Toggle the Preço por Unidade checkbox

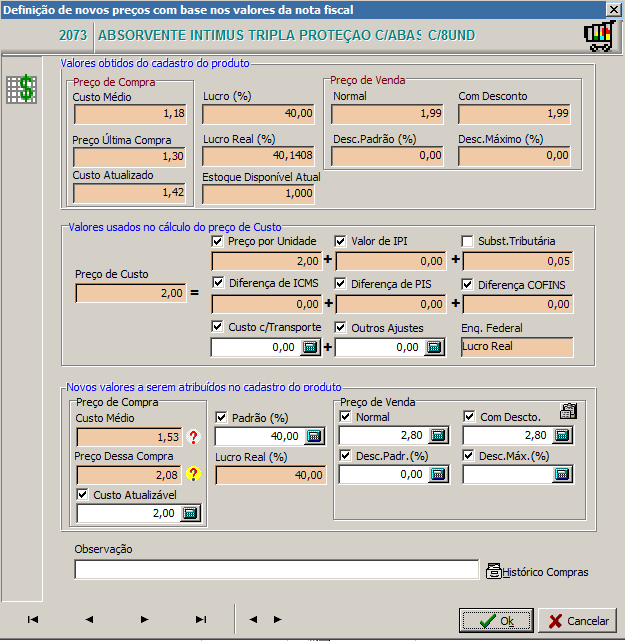point(217,241)
